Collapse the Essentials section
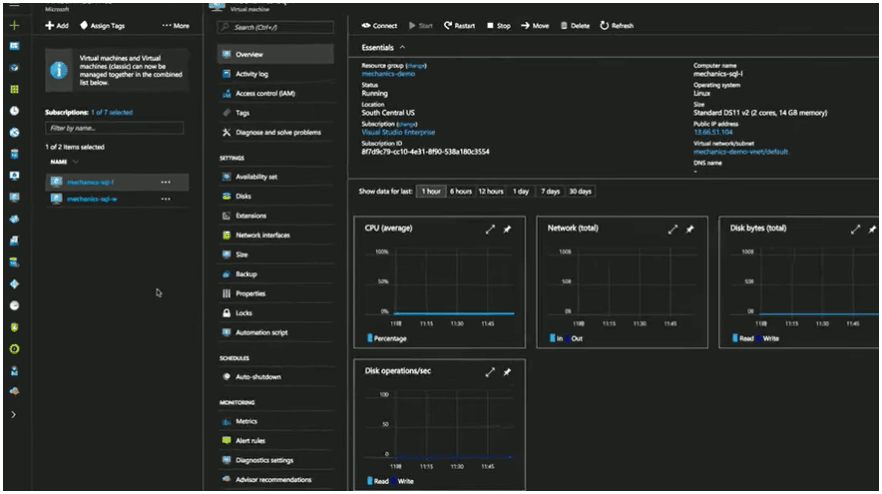Image resolution: width=882 pixels, height=494 pixels. [402, 47]
